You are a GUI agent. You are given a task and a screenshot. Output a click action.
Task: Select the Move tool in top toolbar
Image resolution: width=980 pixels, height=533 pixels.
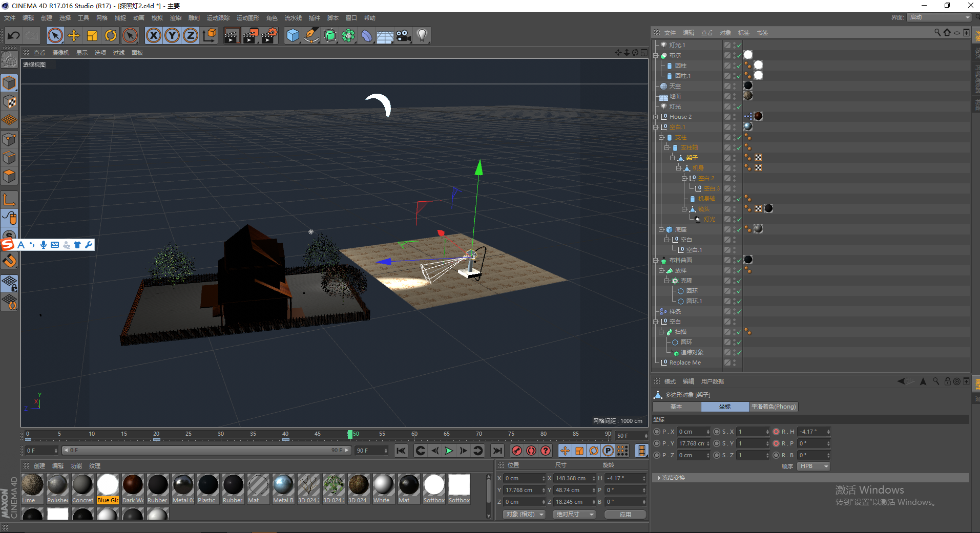tap(74, 35)
